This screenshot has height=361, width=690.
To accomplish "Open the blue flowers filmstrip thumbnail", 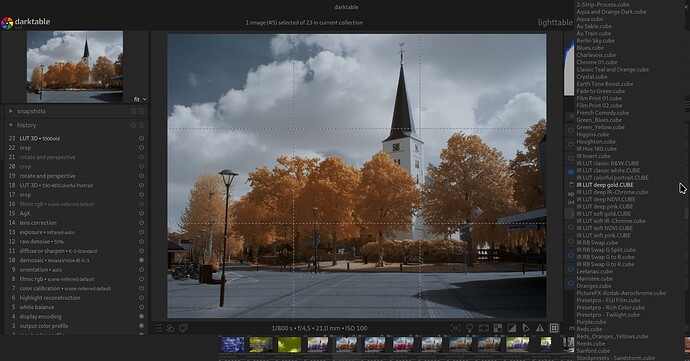I will (232, 344).
